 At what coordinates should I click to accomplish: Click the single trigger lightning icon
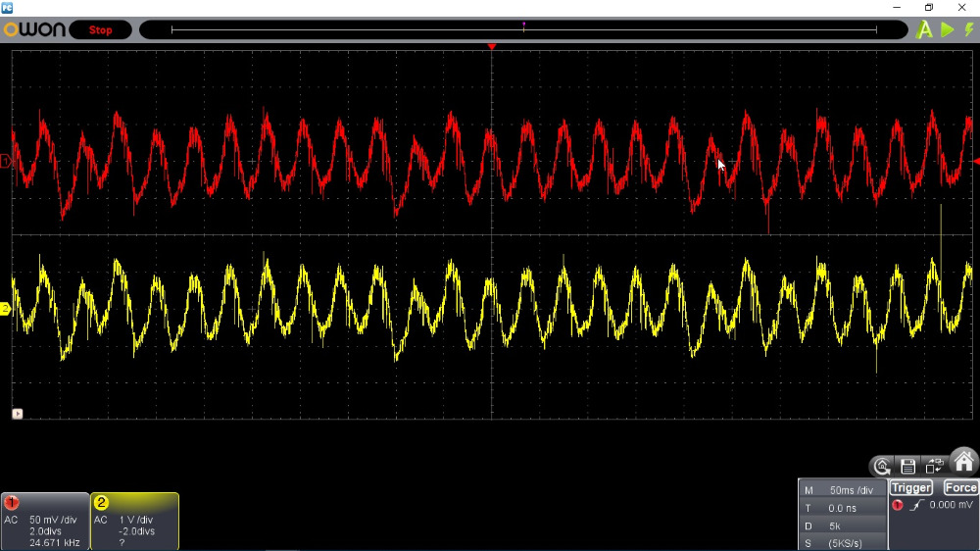(968, 30)
